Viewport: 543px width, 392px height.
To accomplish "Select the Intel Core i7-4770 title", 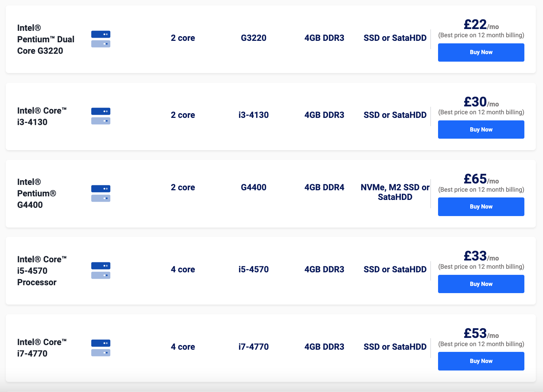I will pyautogui.click(x=42, y=348).
